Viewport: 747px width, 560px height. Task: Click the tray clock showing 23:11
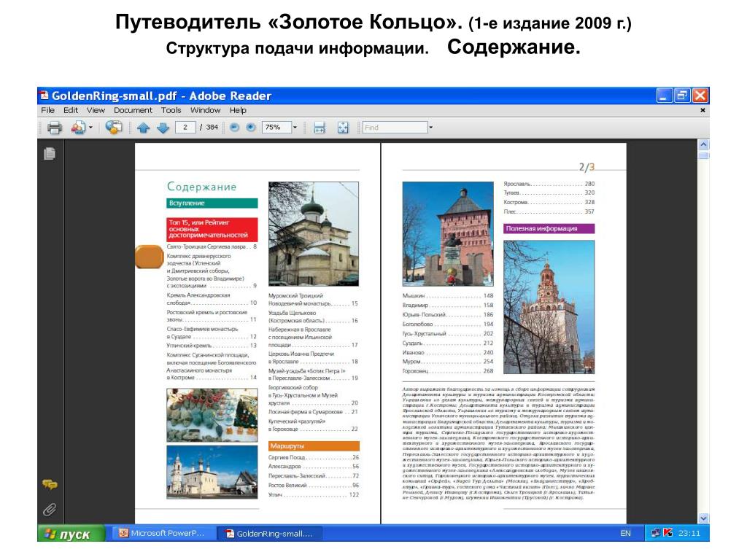(x=689, y=533)
